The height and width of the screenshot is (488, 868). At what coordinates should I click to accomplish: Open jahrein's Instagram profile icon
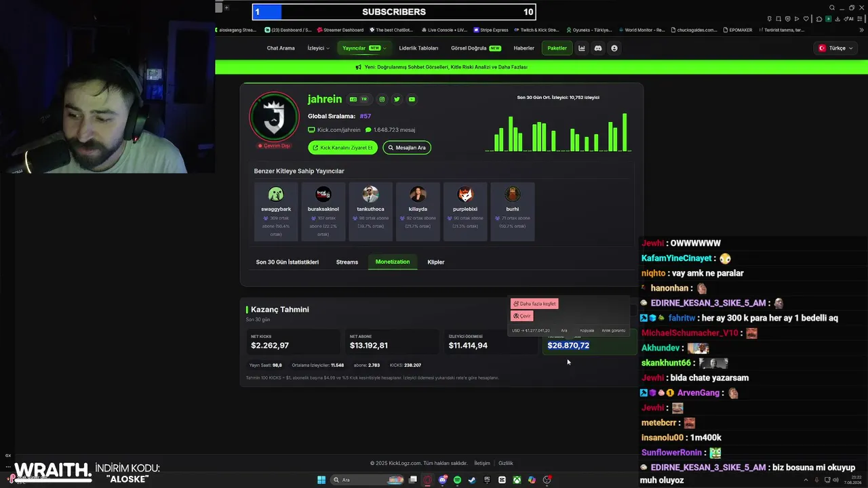382,99
